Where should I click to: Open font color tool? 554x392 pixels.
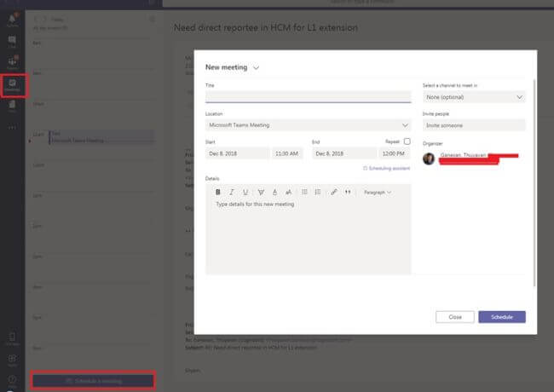click(x=274, y=192)
